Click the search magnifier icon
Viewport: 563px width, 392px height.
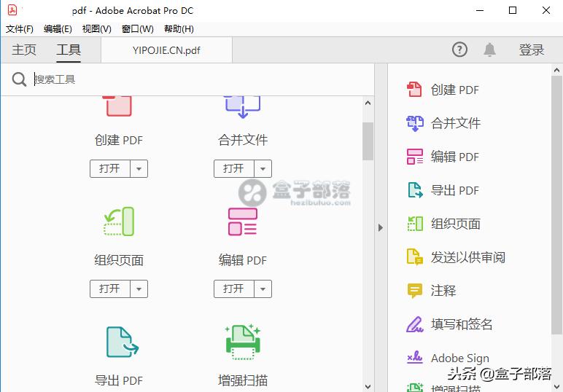[x=19, y=79]
